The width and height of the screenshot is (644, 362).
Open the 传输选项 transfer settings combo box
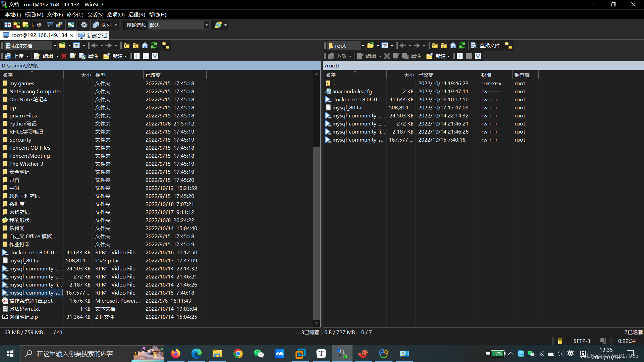point(178,25)
